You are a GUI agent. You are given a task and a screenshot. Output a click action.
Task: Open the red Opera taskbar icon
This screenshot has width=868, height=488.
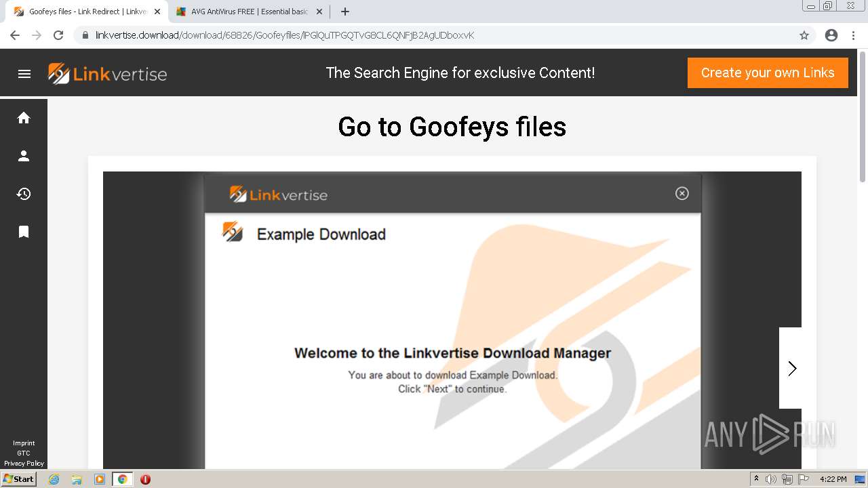pyautogui.click(x=145, y=479)
